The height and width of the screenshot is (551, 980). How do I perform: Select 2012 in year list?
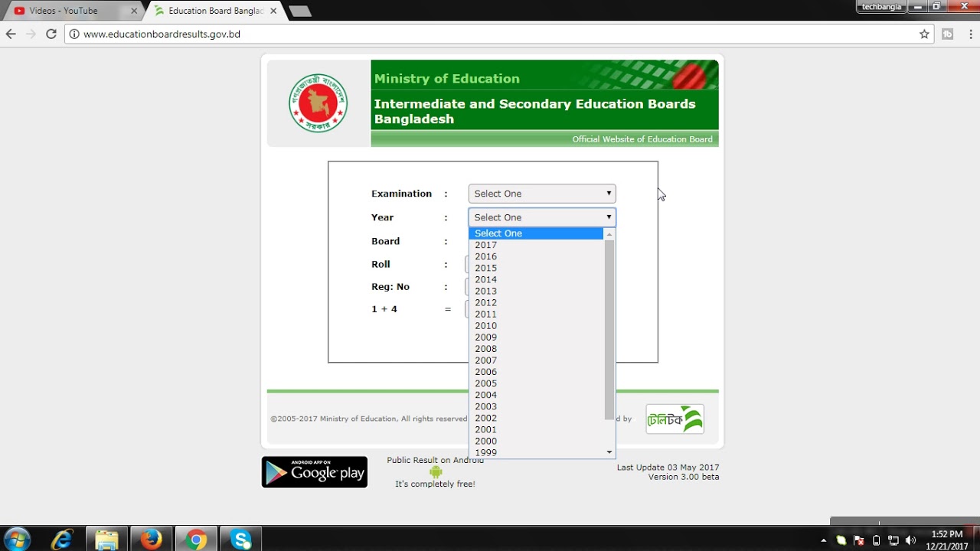tap(536, 302)
